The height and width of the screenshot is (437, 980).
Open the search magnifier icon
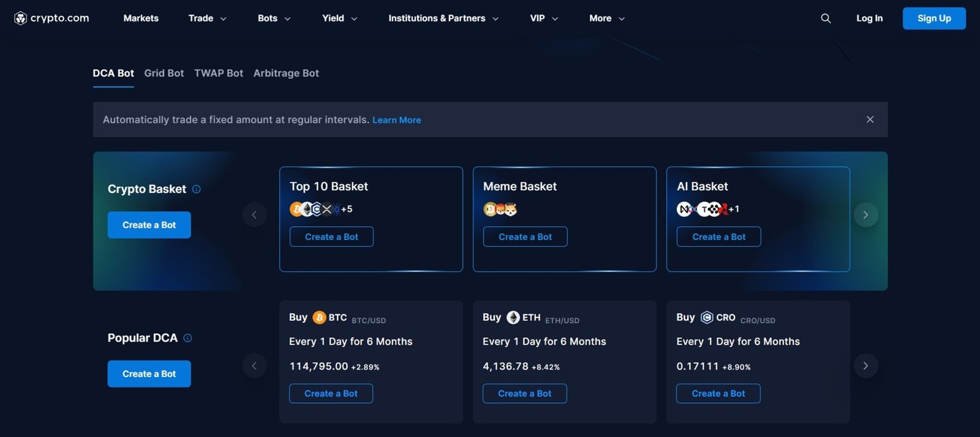[826, 18]
